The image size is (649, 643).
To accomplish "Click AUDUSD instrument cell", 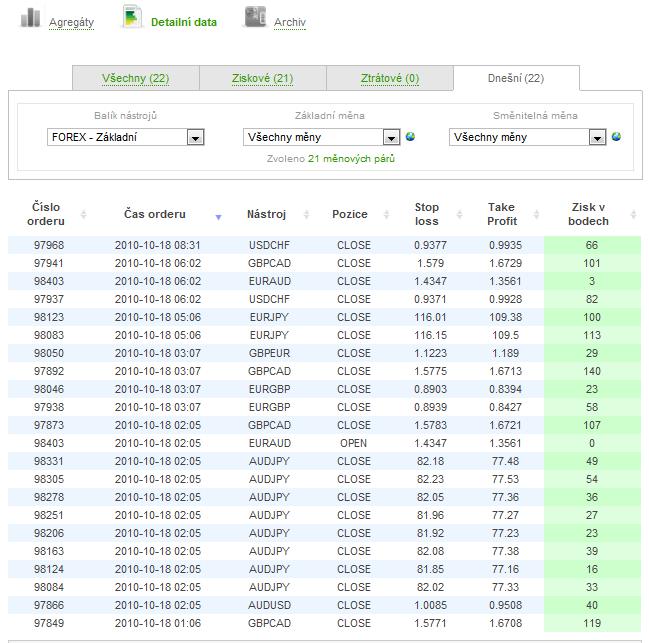I will (x=269, y=605).
